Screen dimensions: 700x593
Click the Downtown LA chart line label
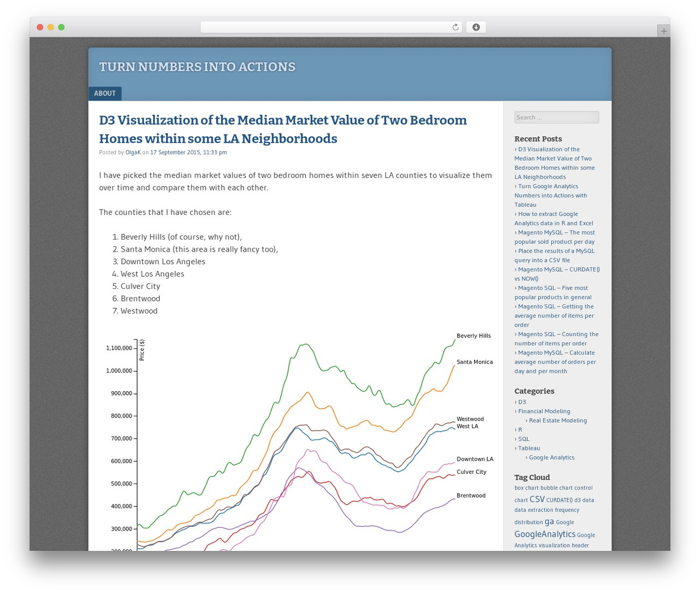(x=475, y=460)
